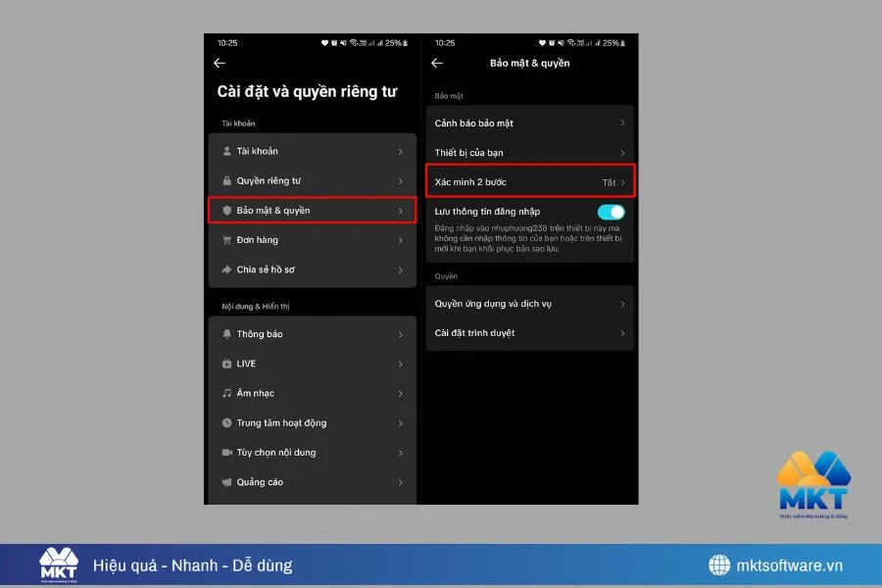Open Quyền ứng dụng và dịch vụ

[x=529, y=304]
